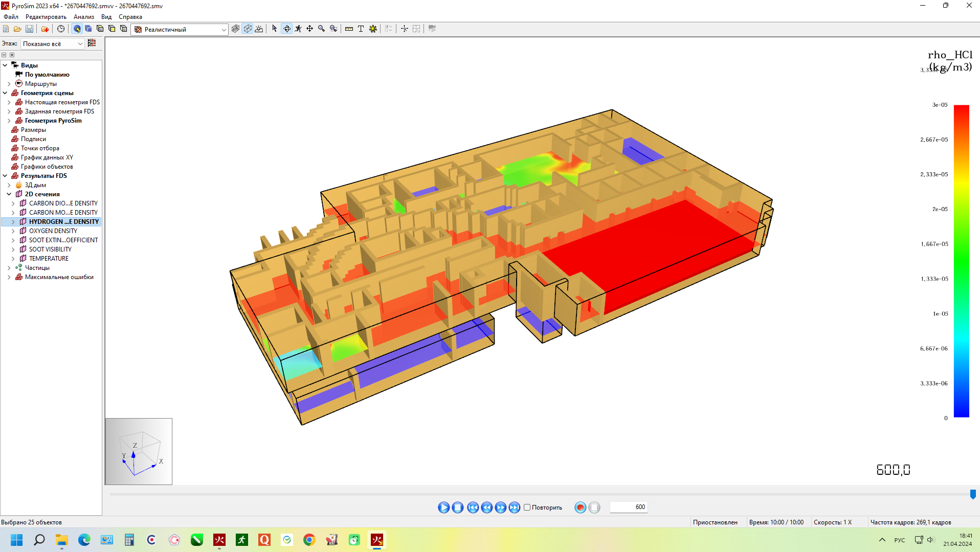Select Максимальные ошибки tree item

pyautogui.click(x=59, y=277)
